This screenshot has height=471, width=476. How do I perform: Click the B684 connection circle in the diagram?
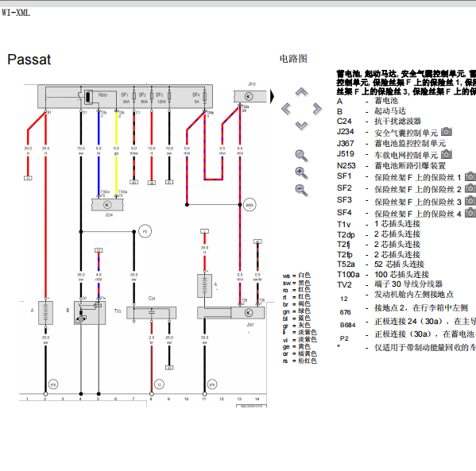pos(250,205)
